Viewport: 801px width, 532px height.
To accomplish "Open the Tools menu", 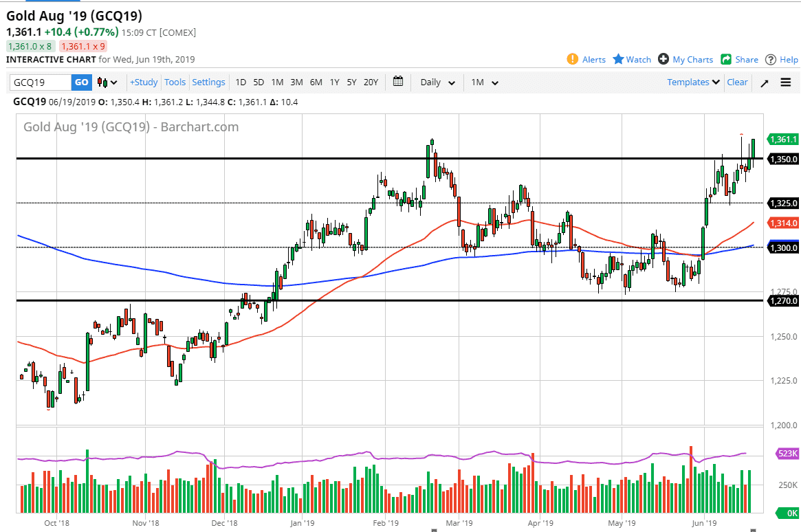I will coord(175,82).
